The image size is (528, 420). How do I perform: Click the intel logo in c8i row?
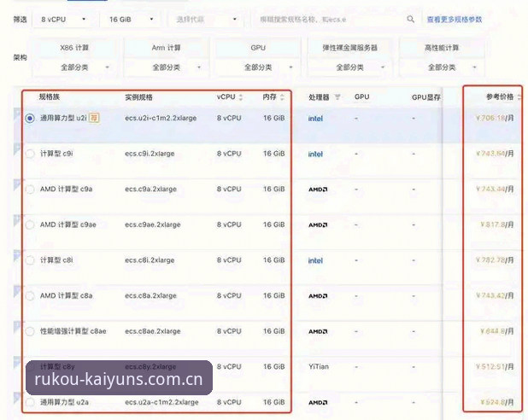coord(315,260)
